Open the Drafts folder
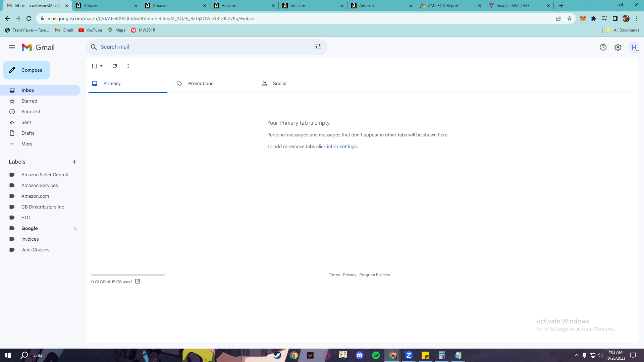Viewport: 644px width, 362px height. 40,133
